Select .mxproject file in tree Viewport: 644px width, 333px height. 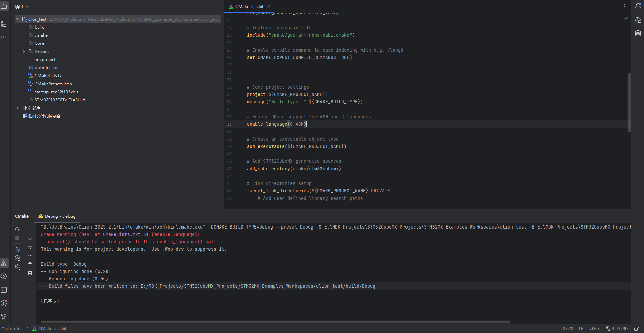45,60
